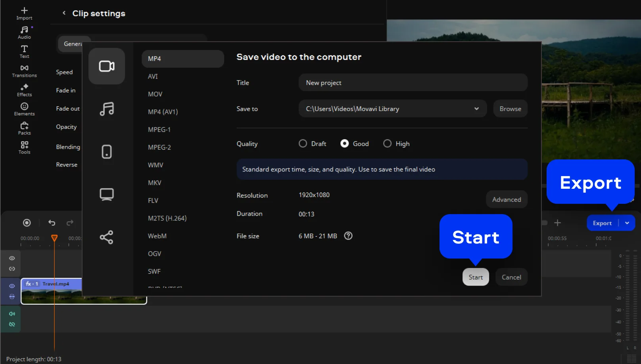
Task: Open the Import panel
Action: tap(24, 13)
